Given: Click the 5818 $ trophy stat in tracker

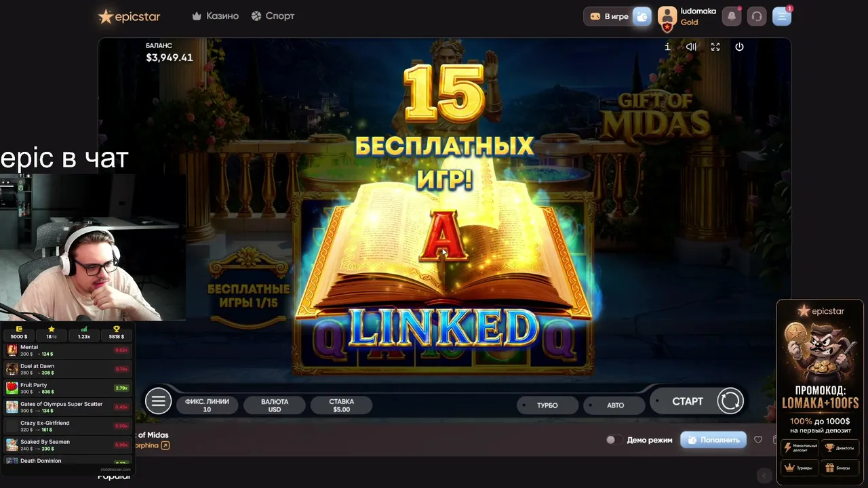Looking at the screenshot, I should [117, 333].
